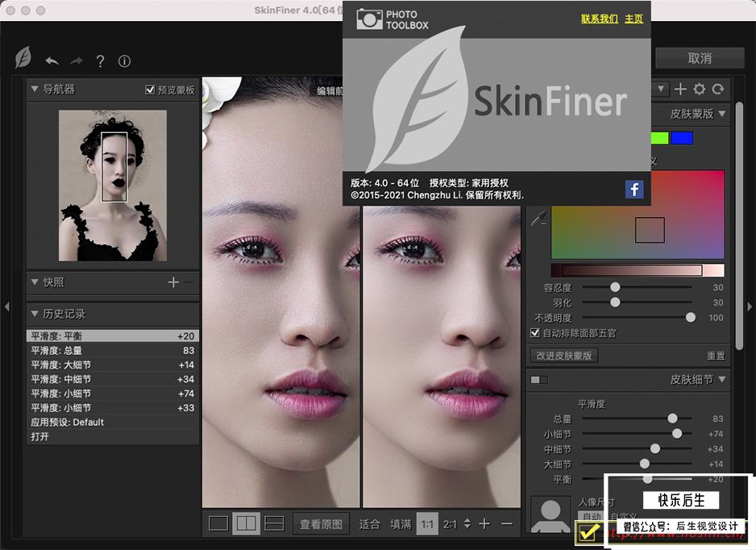The height and width of the screenshot is (550, 756).
Task: Click the 容忍度 slider handle
Action: (x=615, y=287)
